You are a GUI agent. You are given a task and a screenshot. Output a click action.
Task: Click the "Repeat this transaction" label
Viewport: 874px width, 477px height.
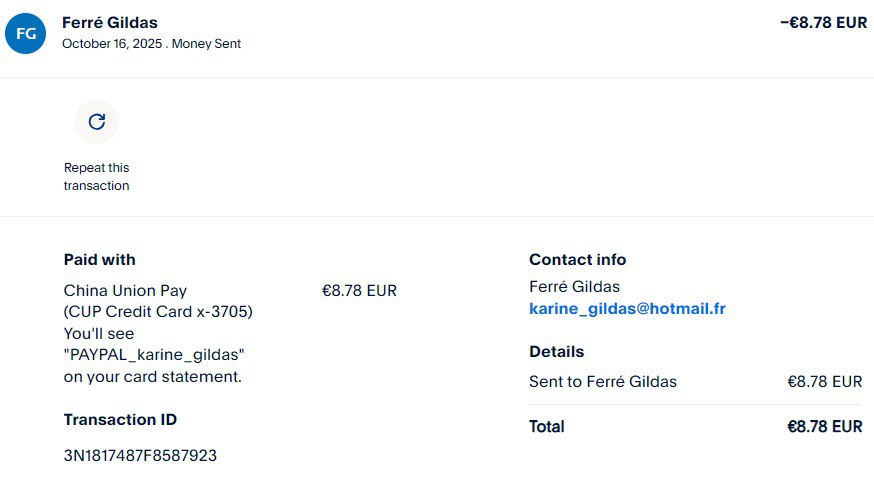coord(96,177)
